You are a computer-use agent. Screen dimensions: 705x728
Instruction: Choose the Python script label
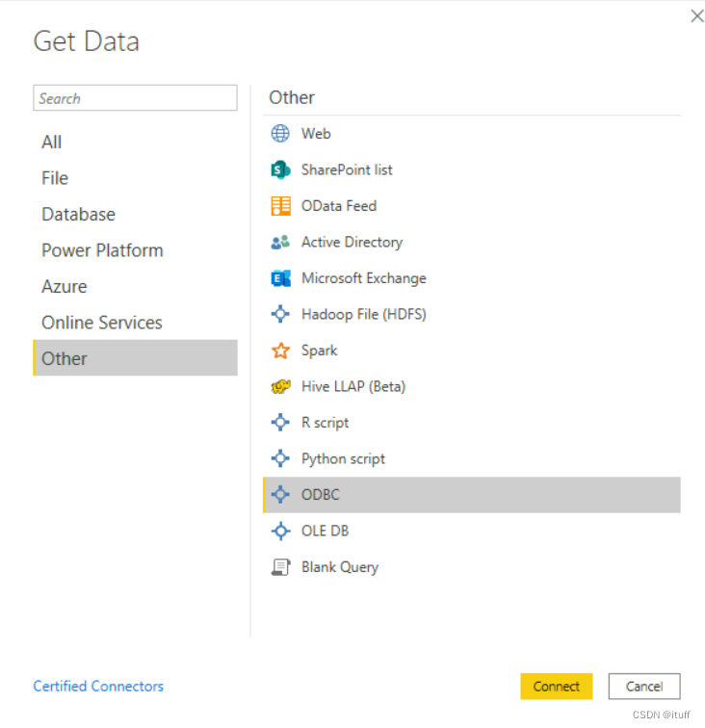click(343, 458)
